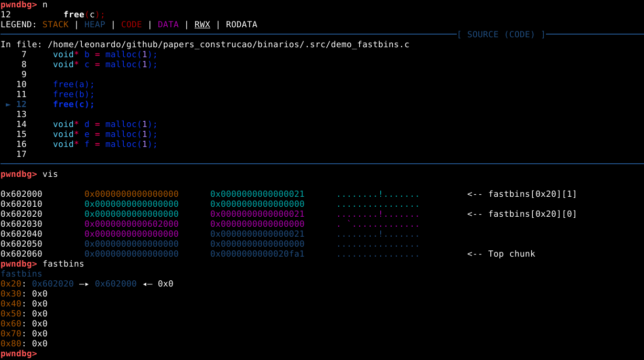Select the top chunk size value 0x20fa1

pyautogui.click(x=257, y=254)
